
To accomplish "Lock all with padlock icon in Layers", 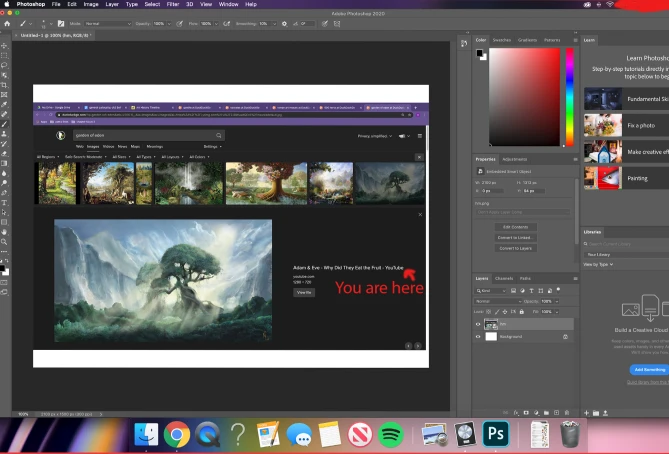I will click(x=521, y=312).
